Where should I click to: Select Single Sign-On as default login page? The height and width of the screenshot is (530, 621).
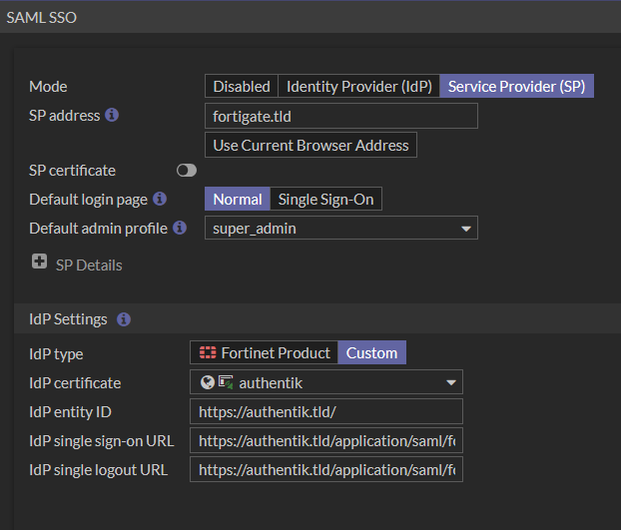(x=326, y=199)
